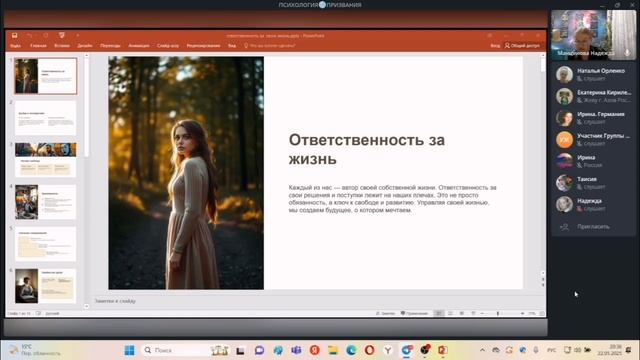Switch to Slide Sorter view icon
Screen dimensions: 640x360
point(450,313)
